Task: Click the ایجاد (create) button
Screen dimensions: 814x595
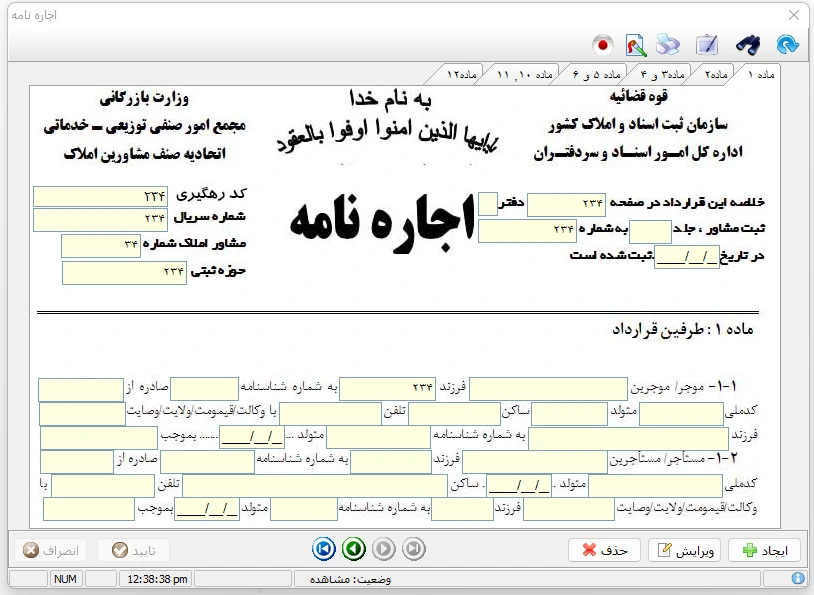Action: point(765,550)
